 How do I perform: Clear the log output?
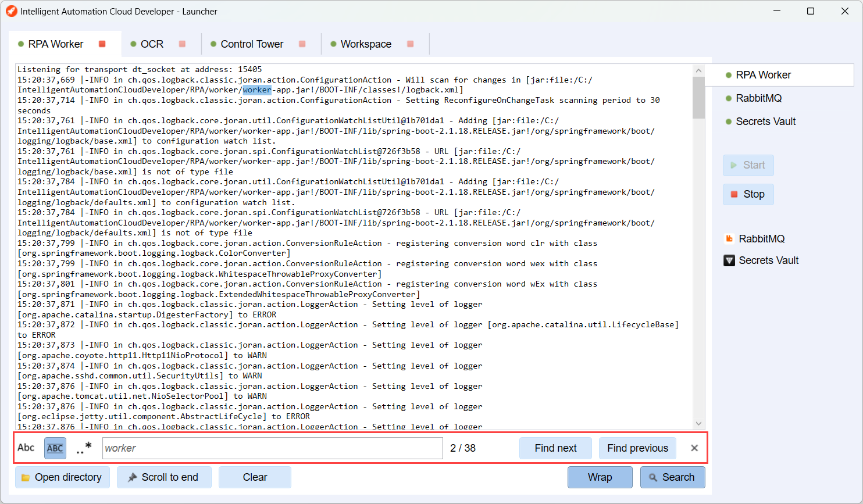[255, 477]
